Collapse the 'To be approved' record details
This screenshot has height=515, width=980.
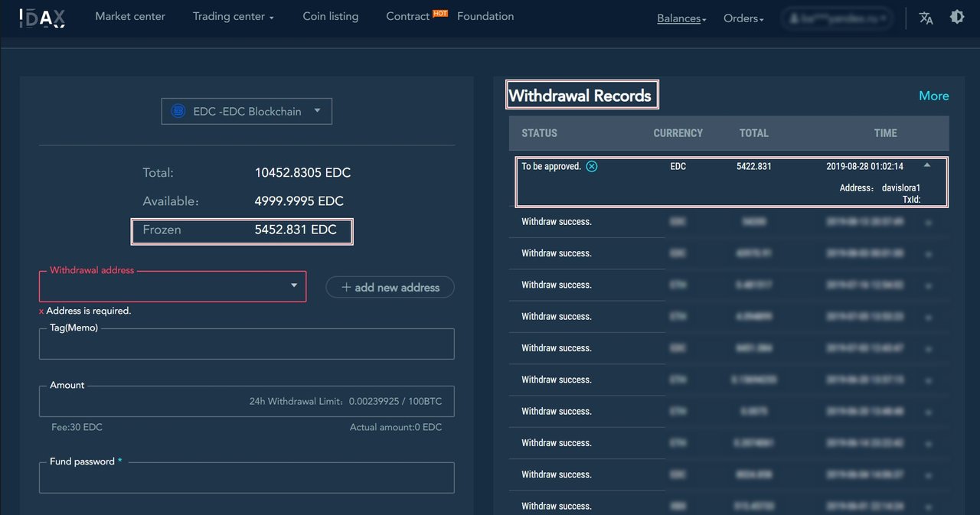(x=927, y=165)
